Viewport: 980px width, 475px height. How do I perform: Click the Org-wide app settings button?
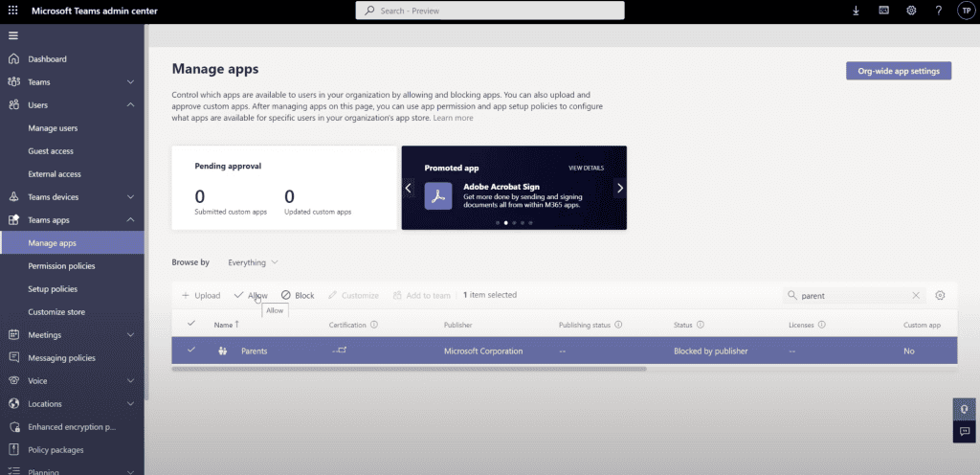[x=898, y=71]
